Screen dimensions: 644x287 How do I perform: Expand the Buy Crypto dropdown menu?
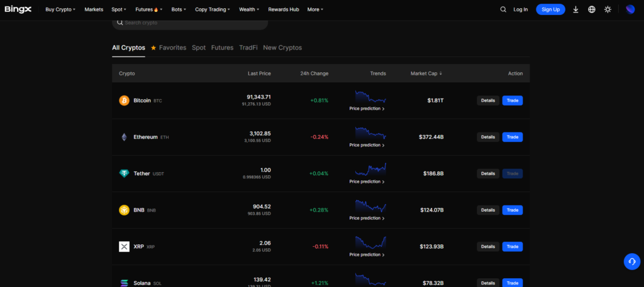pyautogui.click(x=60, y=9)
